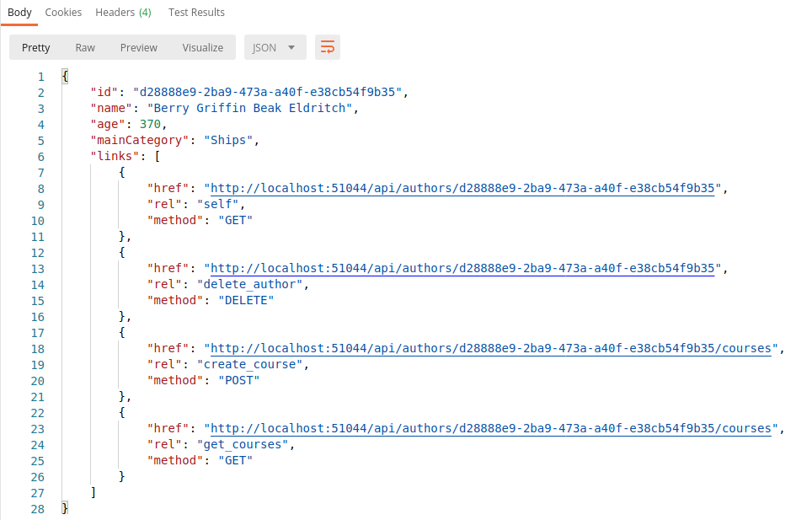Open the delete_author href link

click(x=462, y=268)
